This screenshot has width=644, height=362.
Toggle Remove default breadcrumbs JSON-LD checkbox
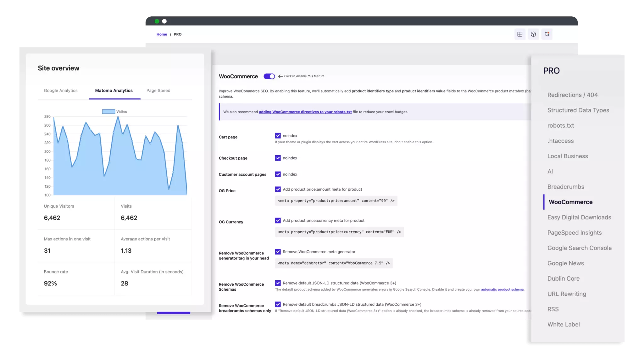coord(278,304)
